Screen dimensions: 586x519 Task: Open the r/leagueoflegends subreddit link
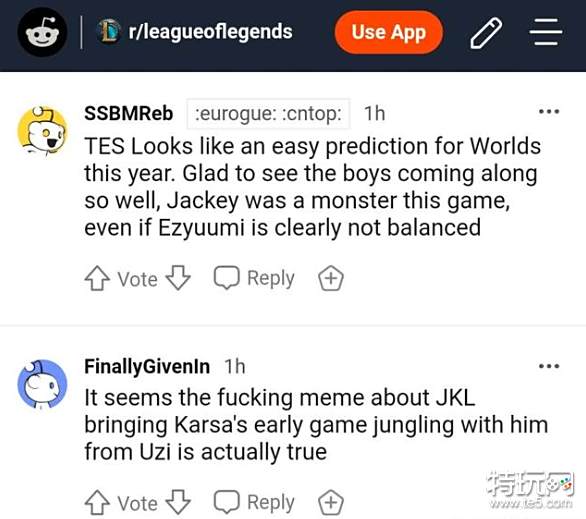point(210,32)
